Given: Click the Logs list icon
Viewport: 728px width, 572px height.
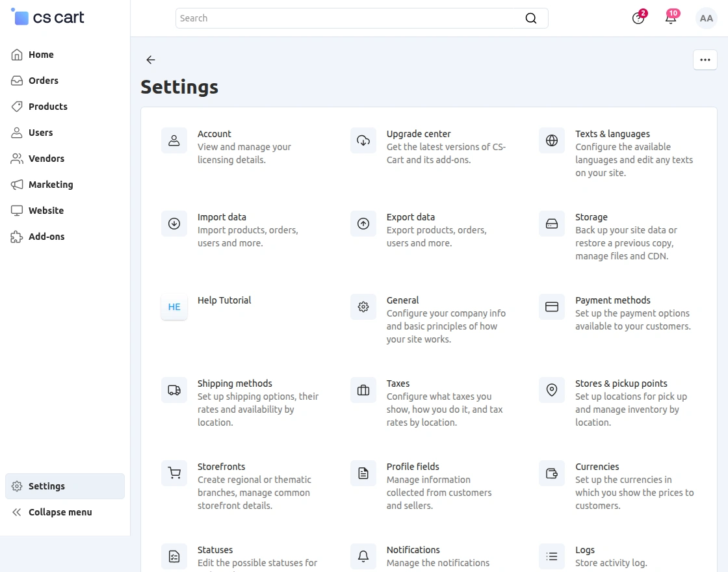Looking at the screenshot, I should coord(552,556).
